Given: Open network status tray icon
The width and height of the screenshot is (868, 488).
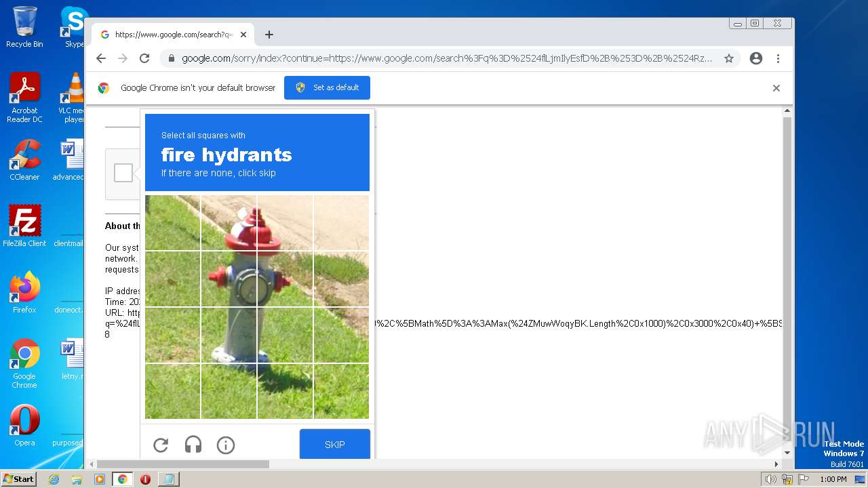Looking at the screenshot, I should [x=787, y=479].
